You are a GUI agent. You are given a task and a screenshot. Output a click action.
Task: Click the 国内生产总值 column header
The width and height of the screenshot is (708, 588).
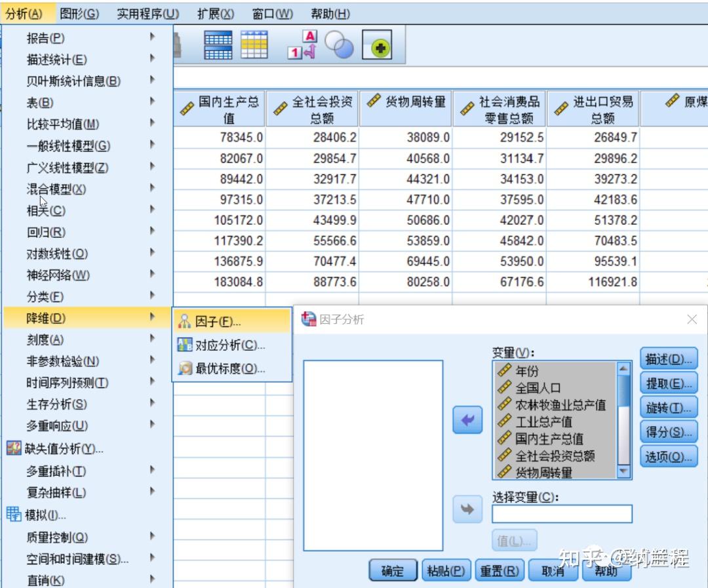pos(220,109)
